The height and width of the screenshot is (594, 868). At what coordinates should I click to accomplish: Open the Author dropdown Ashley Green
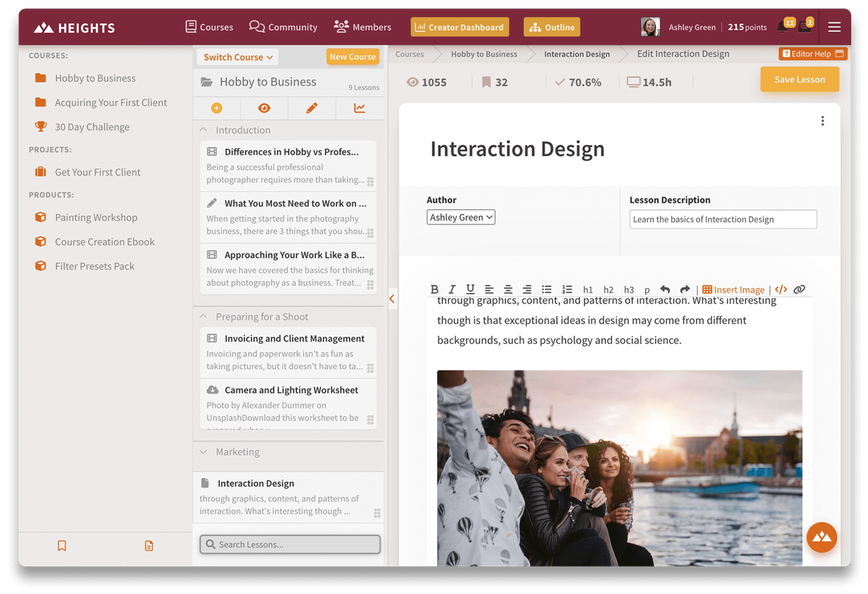461,218
